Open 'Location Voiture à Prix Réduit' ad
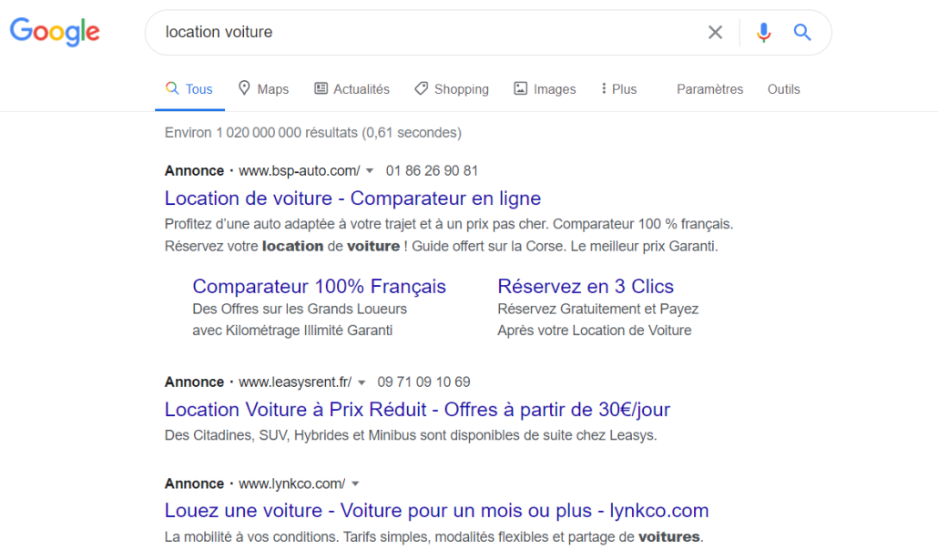 [x=418, y=409]
